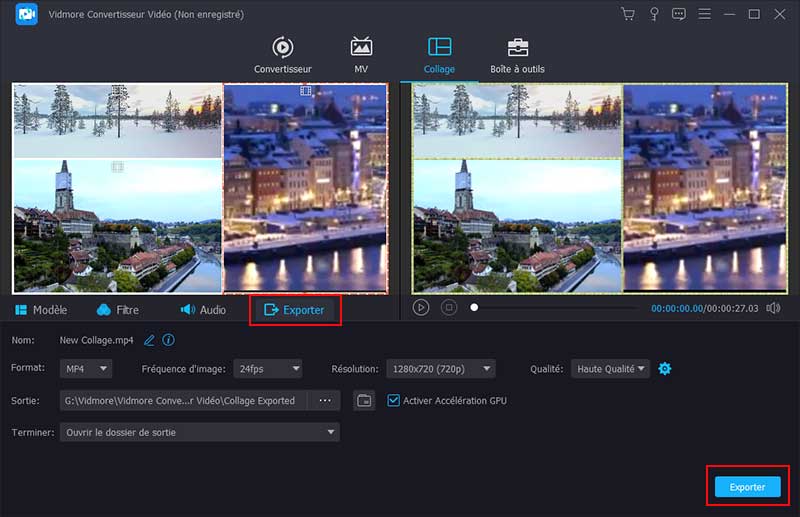This screenshot has width=800, height=517.
Task: Click the key registration icon
Action: pyautogui.click(x=654, y=14)
